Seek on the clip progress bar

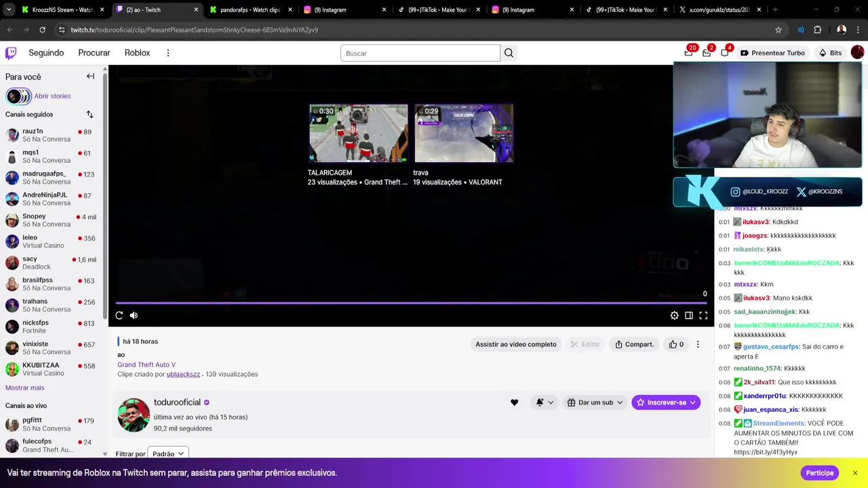click(x=411, y=303)
